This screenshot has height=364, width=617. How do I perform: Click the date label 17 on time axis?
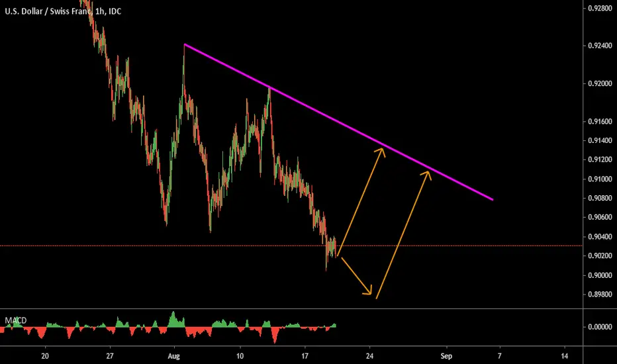click(x=305, y=356)
